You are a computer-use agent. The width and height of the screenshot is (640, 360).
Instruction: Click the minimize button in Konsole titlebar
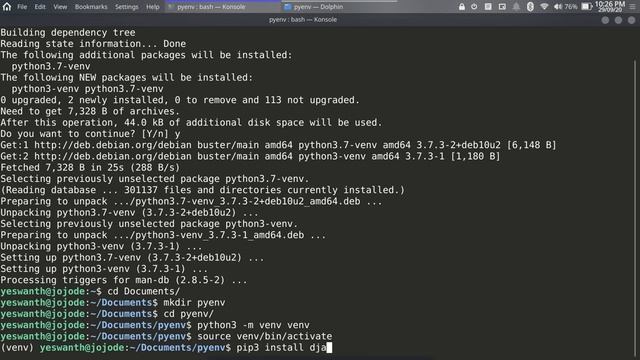coord(605,20)
